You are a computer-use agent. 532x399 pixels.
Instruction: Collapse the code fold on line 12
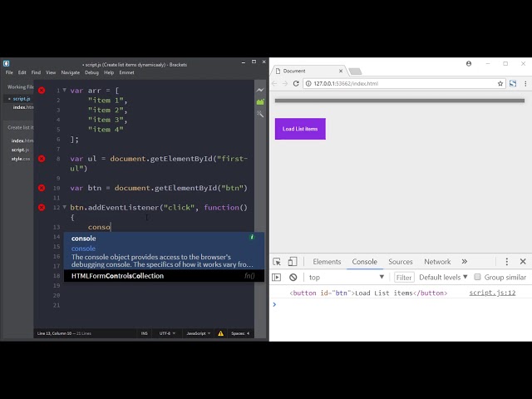point(64,207)
